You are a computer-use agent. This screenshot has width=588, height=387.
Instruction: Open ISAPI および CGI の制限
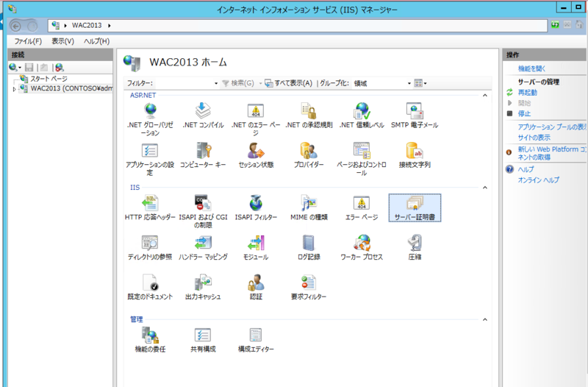203,211
